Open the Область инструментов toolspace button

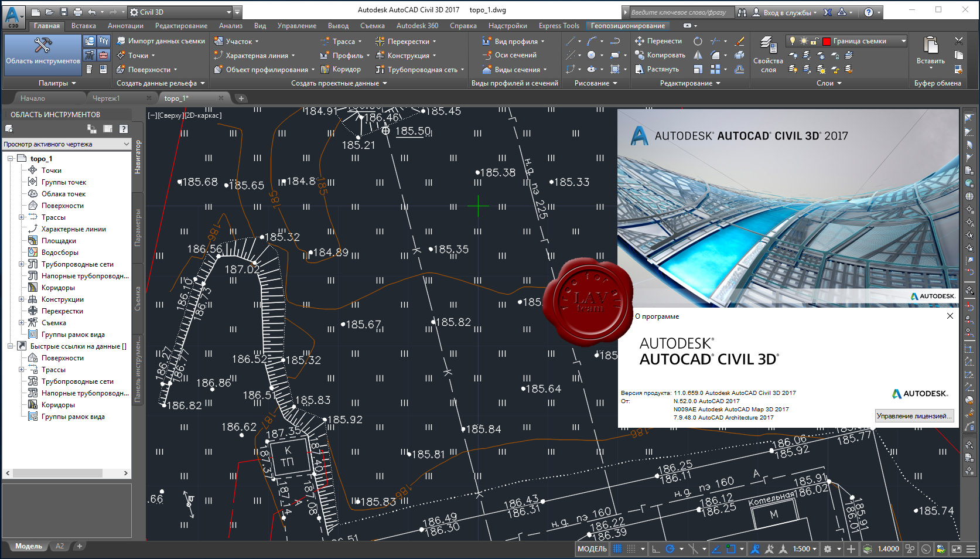[x=43, y=54]
